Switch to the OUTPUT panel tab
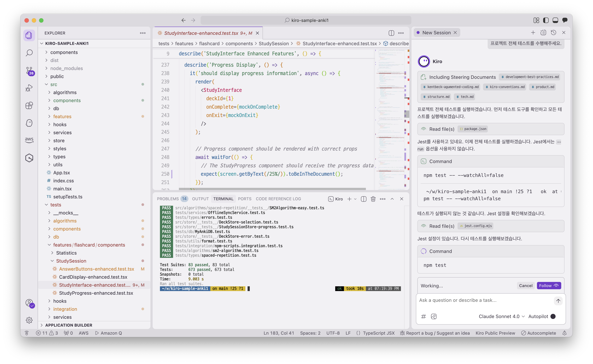 coord(200,199)
